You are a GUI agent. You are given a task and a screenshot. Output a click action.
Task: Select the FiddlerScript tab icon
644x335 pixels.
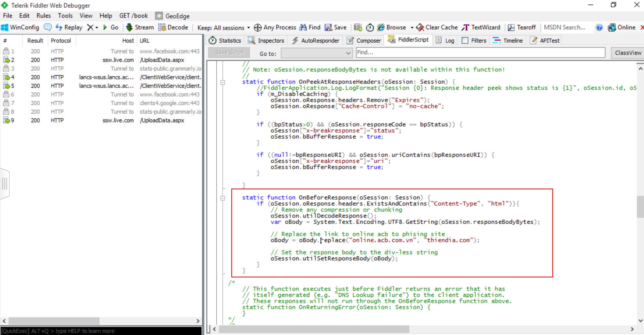point(391,40)
